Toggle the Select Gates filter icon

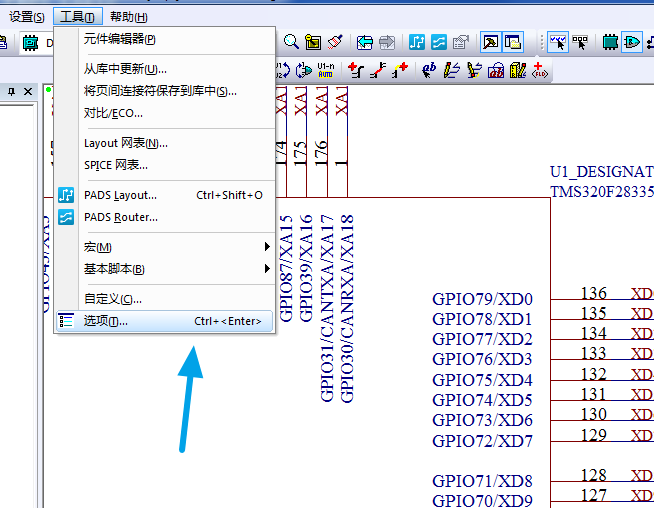click(632, 42)
